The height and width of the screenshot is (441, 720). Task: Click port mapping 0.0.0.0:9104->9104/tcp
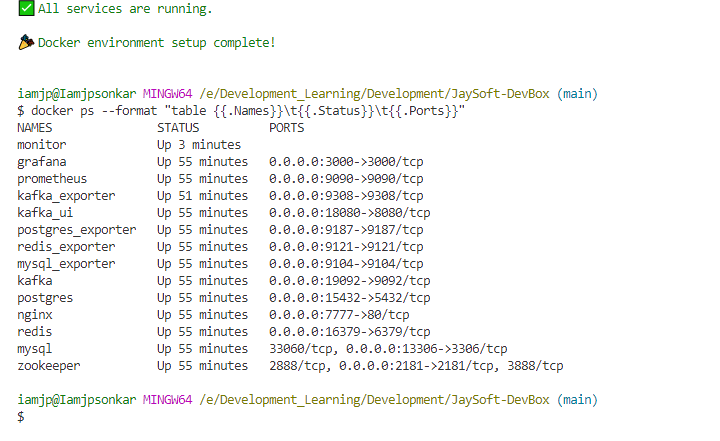click(x=346, y=264)
